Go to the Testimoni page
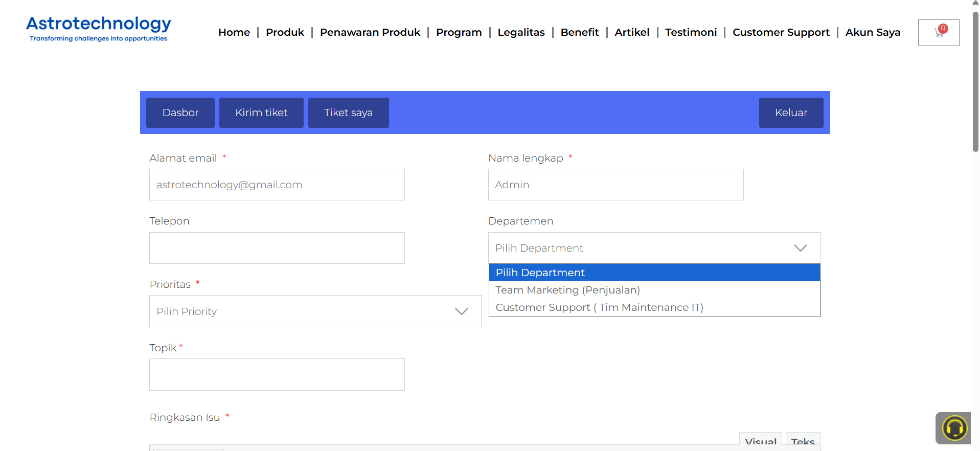Viewport: 980px width, 451px height. 691,32
